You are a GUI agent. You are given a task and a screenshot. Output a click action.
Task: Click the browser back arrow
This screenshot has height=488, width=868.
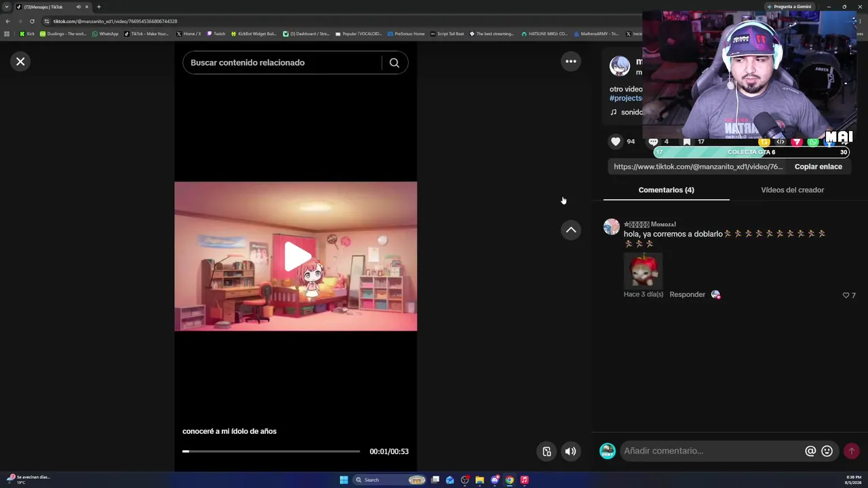click(7, 21)
